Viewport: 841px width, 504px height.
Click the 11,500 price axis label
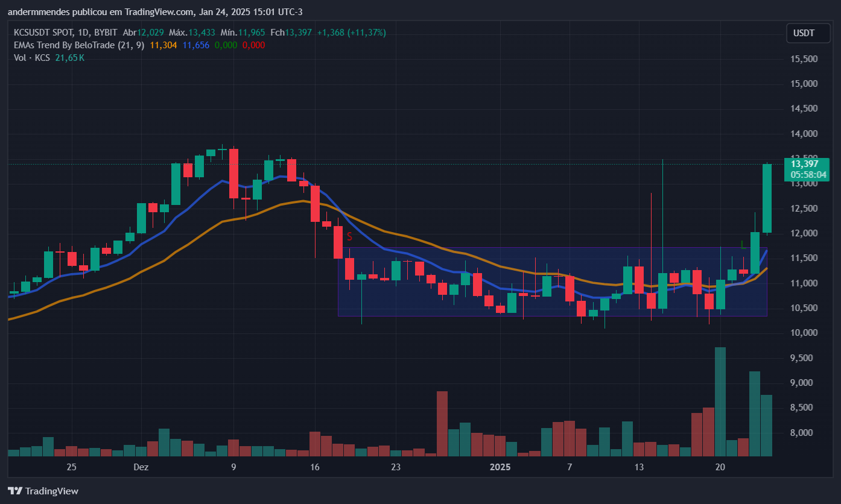tap(804, 258)
